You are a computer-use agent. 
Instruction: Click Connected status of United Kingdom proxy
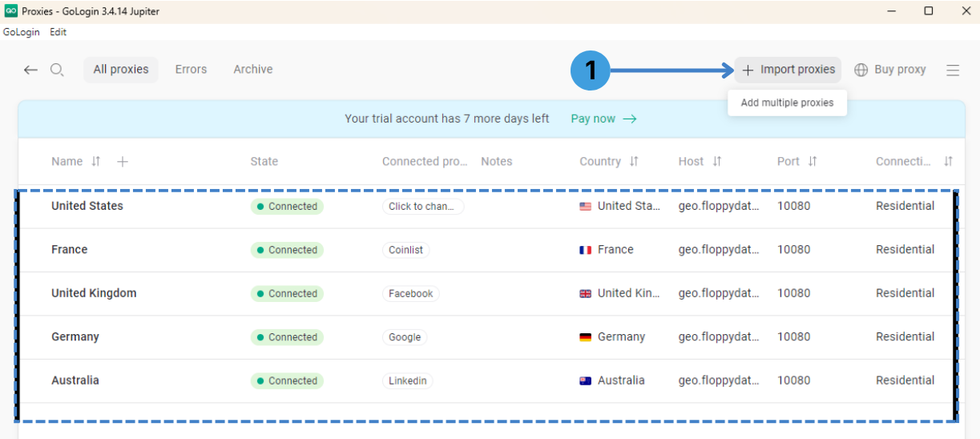[x=287, y=294]
